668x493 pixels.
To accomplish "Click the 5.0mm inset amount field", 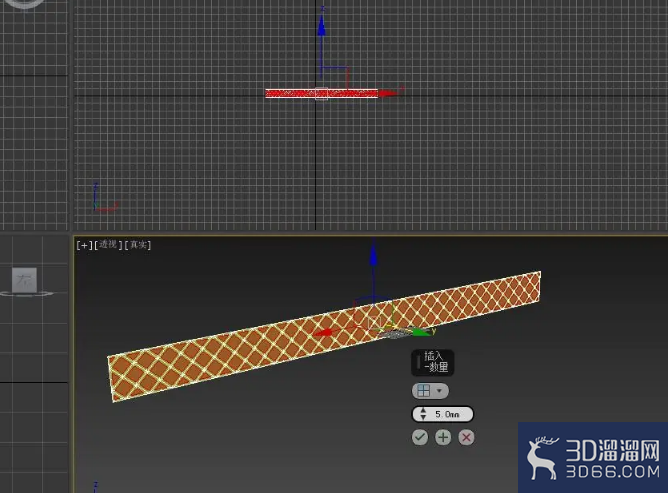I will tap(443, 414).
